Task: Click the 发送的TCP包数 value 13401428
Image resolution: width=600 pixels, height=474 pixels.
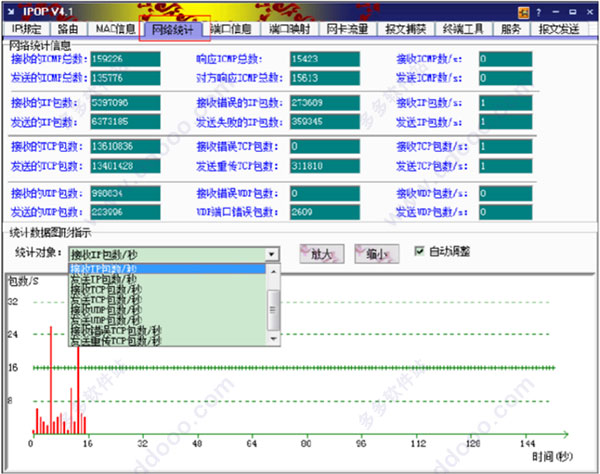Action: (125, 166)
